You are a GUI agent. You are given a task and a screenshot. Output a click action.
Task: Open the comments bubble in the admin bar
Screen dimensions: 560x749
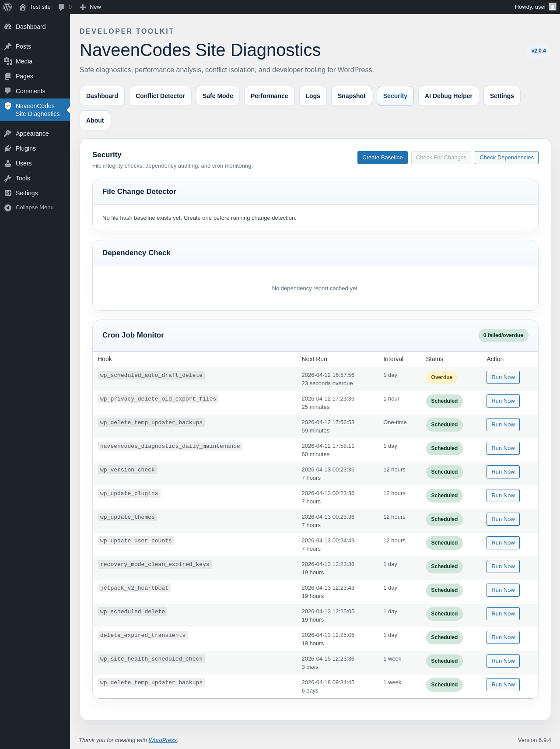click(61, 7)
